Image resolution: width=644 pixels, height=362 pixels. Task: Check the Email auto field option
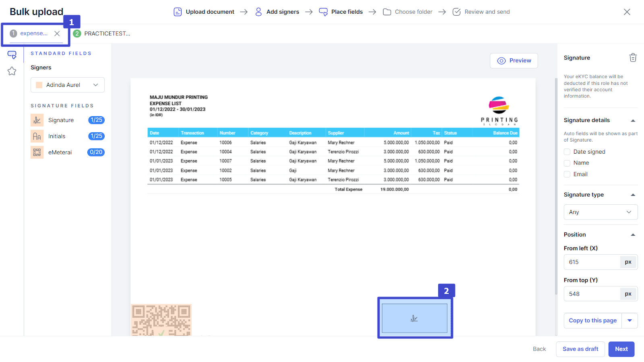tap(567, 174)
